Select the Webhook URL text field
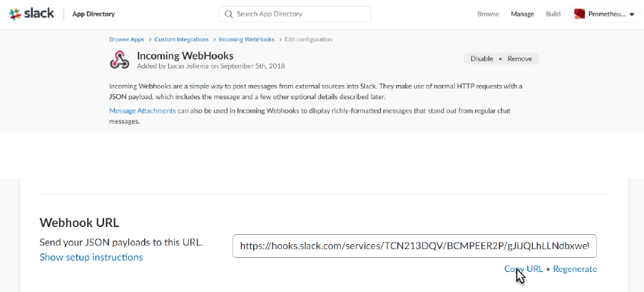This screenshot has width=644, height=292. click(x=414, y=246)
